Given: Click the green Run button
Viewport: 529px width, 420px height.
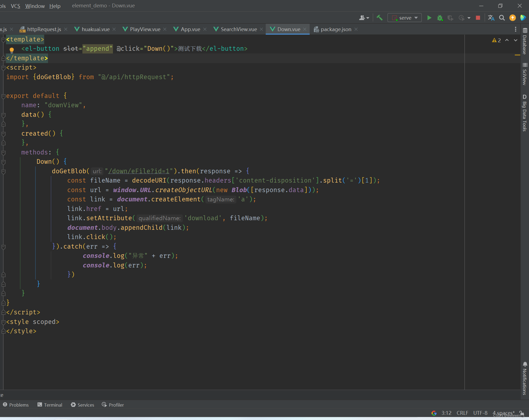Looking at the screenshot, I should 429,18.
